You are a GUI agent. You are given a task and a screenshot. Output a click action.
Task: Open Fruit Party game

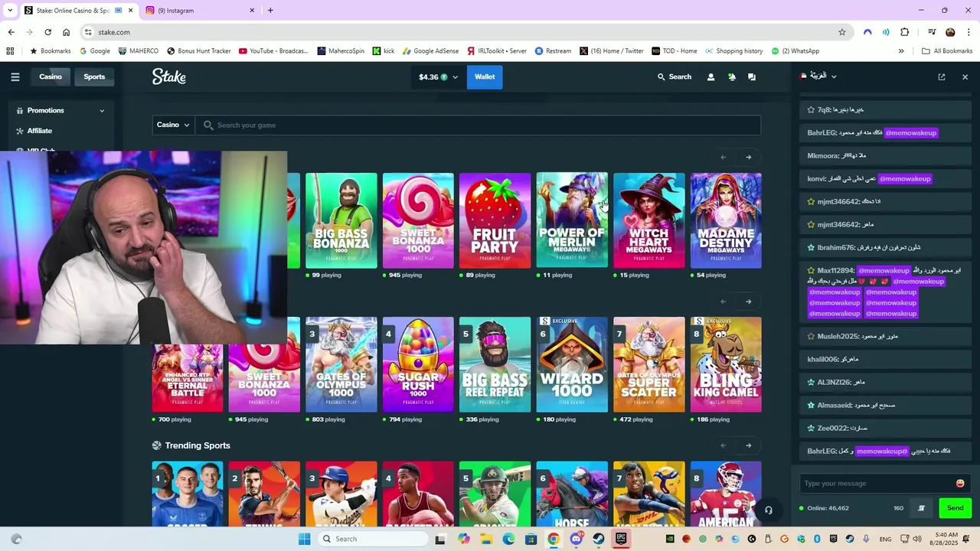tap(495, 220)
